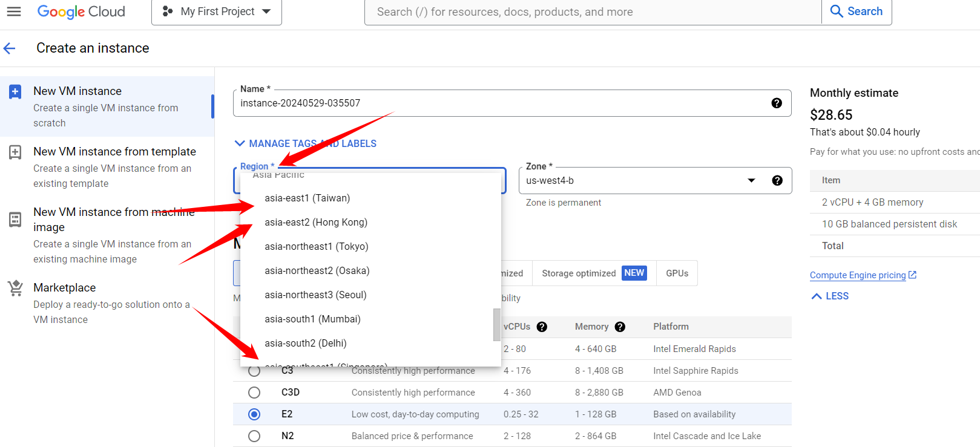
Task: Click '10 GB balanced persistent disk' item
Action: coord(889,224)
